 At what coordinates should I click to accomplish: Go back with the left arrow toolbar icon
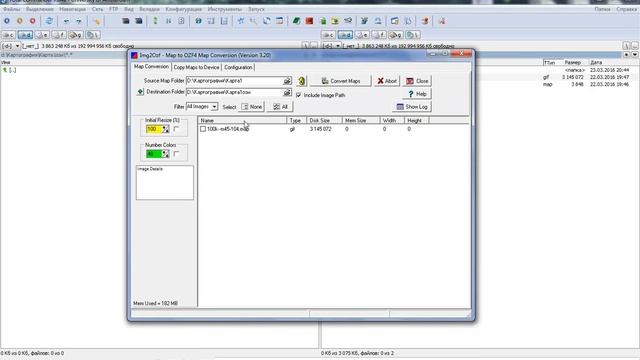pyautogui.click(x=66, y=21)
